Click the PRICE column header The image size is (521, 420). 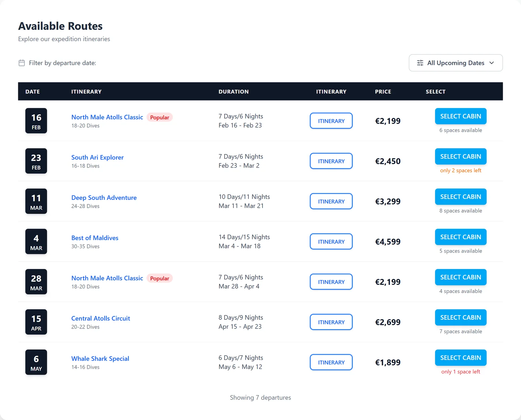pyautogui.click(x=383, y=92)
